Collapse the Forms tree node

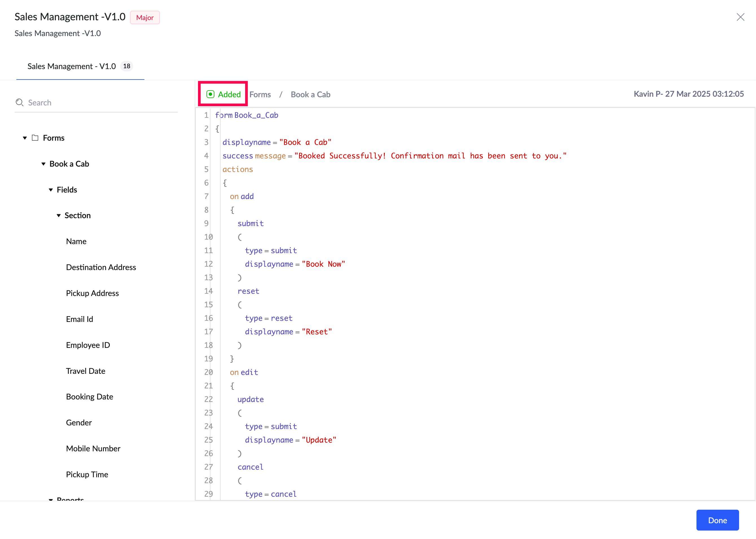[25, 138]
